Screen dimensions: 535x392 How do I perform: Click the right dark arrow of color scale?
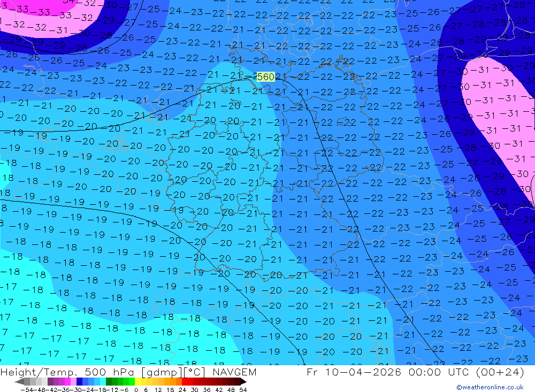(243, 382)
